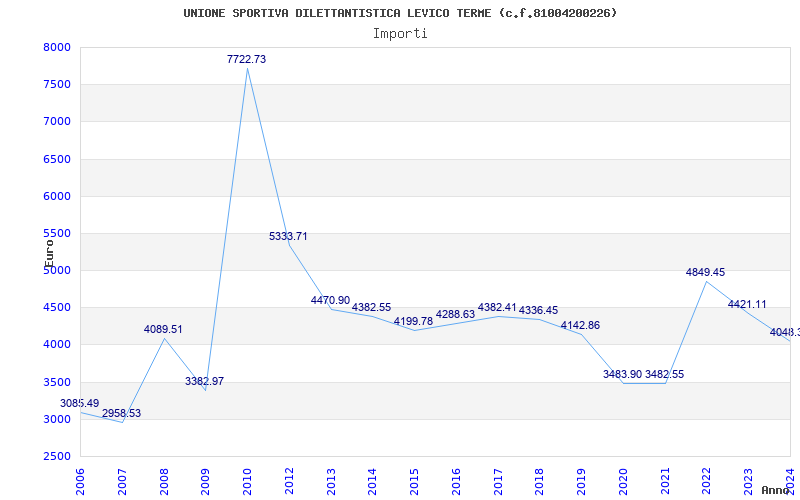Viewport: 800px width, 500px height.
Task: Select the 4288.63 data label
Action: click(x=455, y=314)
